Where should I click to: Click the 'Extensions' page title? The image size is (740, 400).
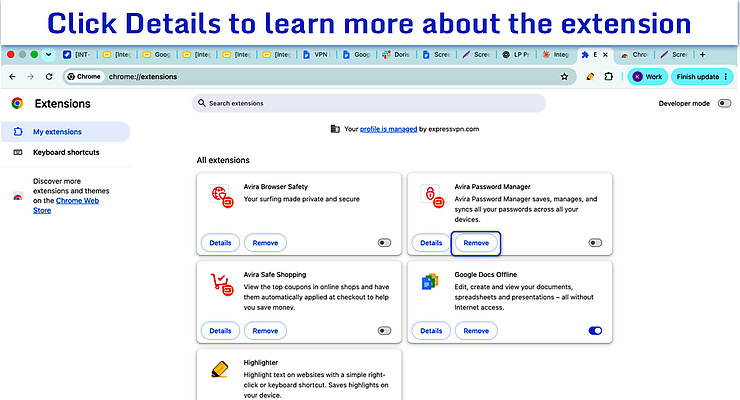(62, 103)
